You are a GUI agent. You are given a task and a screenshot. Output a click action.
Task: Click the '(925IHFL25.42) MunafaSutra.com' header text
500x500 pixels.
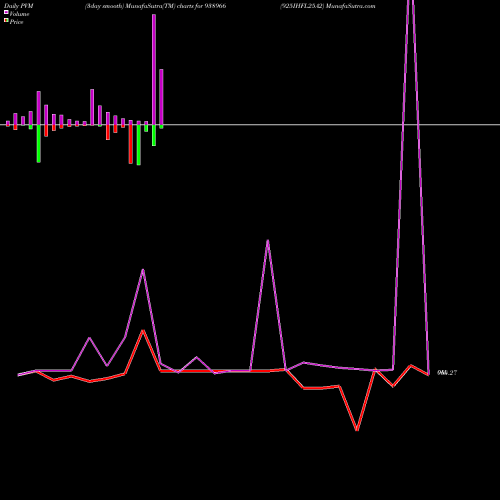328,6
